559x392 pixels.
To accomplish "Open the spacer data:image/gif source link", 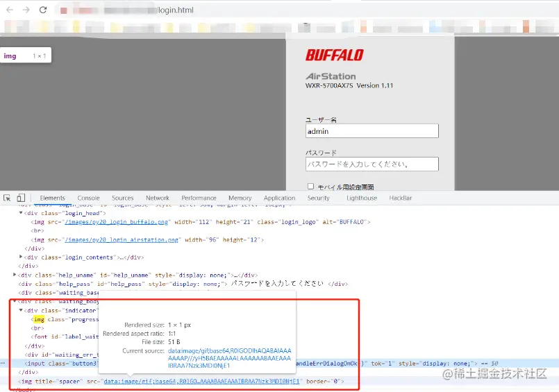I will click(201, 382).
